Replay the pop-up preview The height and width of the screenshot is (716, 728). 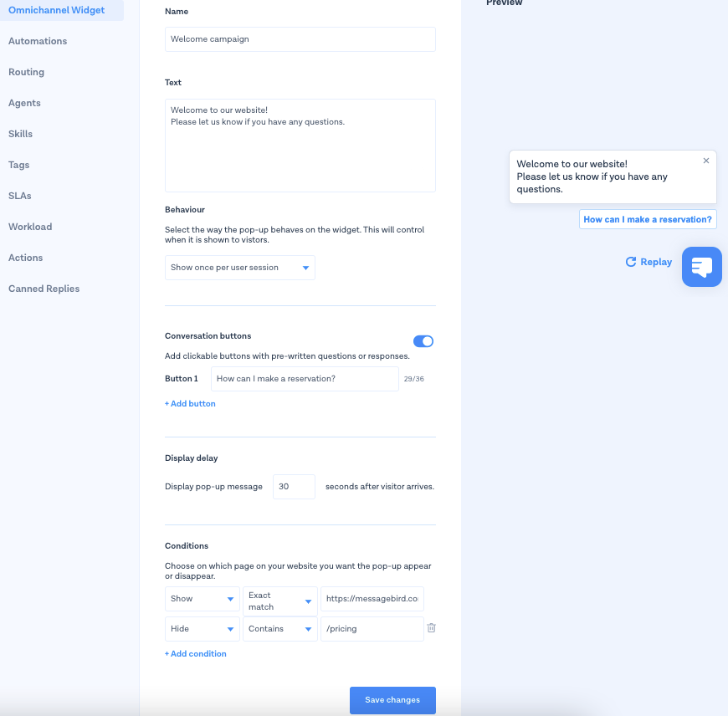click(x=649, y=262)
